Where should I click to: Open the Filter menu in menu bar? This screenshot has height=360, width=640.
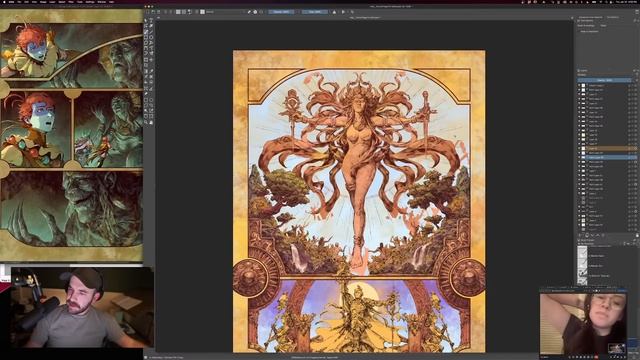[71, 2]
